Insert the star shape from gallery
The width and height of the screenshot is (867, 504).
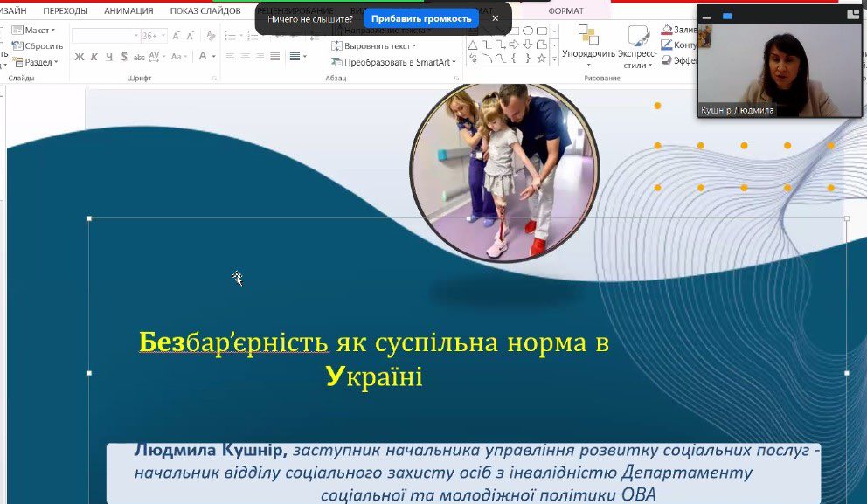click(542, 59)
